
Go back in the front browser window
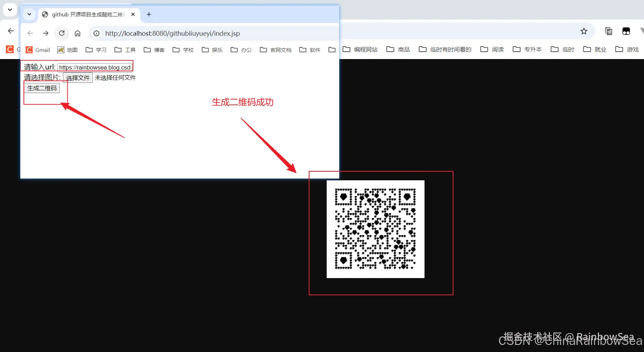[x=30, y=33]
